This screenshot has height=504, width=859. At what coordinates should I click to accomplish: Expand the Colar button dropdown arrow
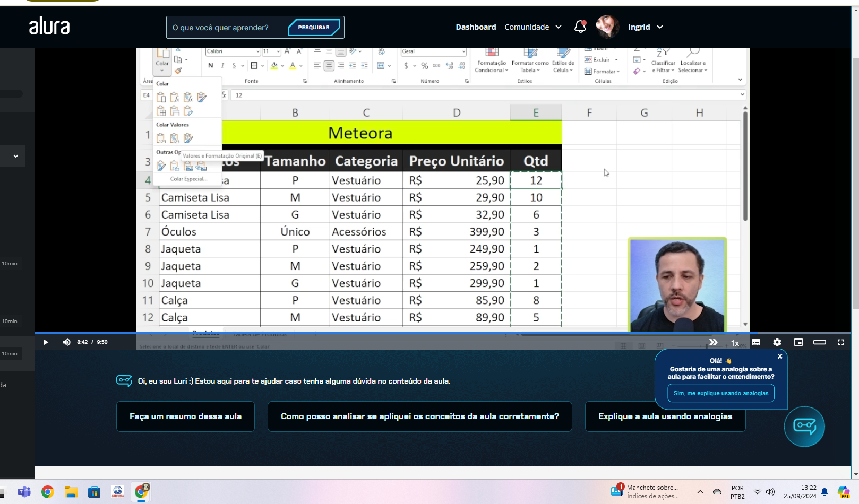[162, 70]
